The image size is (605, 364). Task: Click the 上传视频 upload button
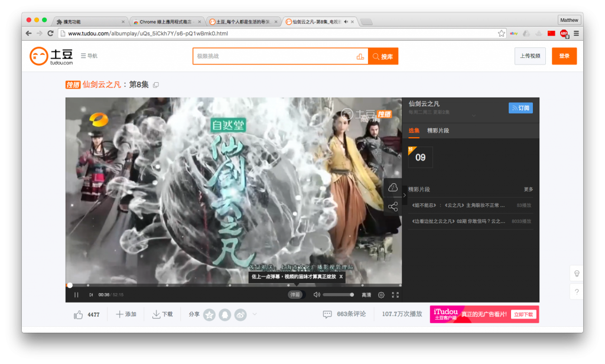(530, 56)
